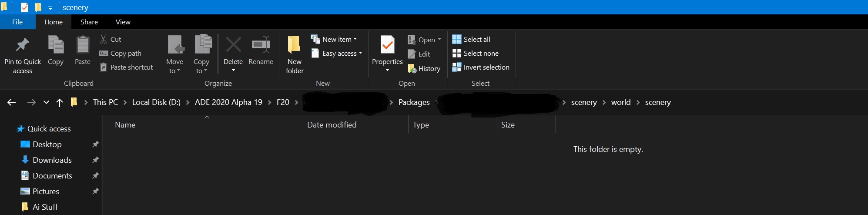Viewport: 868px width, 215px height.
Task: Open the Ai Stuff folder
Action: 40,207
